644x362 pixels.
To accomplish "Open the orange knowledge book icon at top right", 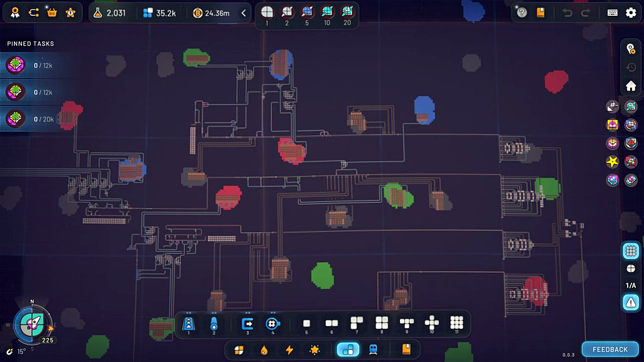I will coord(540,13).
